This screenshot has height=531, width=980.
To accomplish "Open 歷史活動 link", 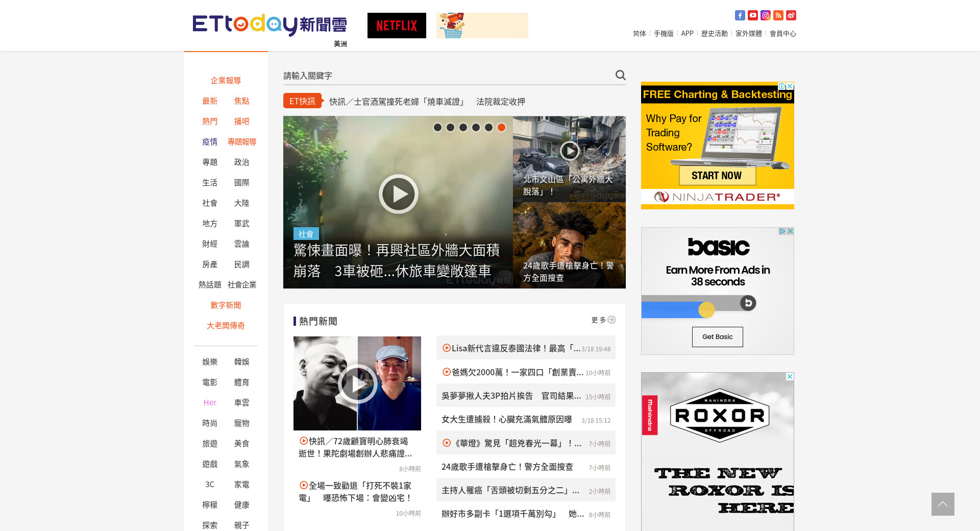I will coord(715,34).
